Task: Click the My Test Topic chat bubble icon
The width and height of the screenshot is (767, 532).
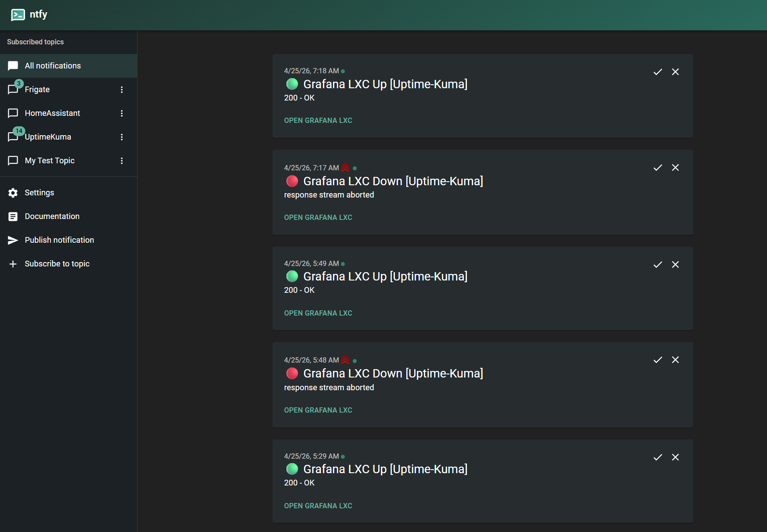Action: (x=13, y=161)
